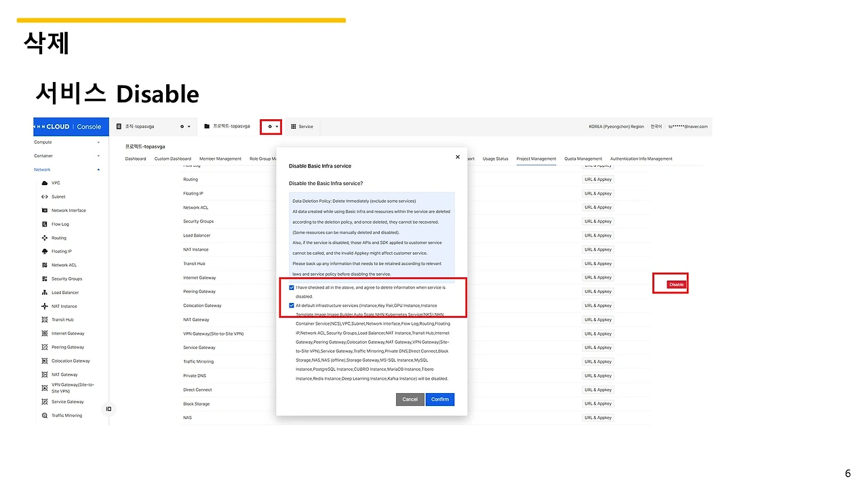Viewport: 868px width, 488px height.
Task: Open the language selector in the header
Action: point(656,127)
